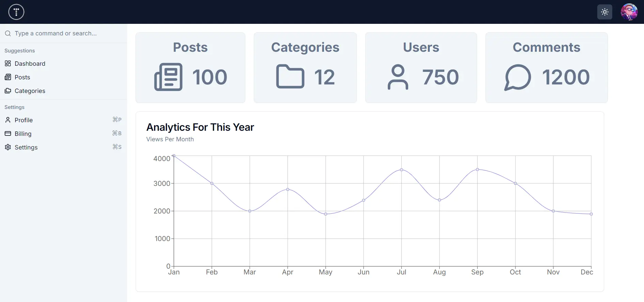Click the Jun data point on chart
The image size is (644, 302).
pyautogui.click(x=364, y=200)
